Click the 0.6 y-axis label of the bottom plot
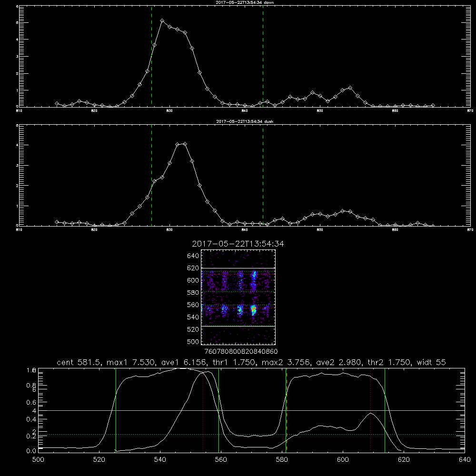The width and height of the screenshot is (476, 476). point(31,402)
